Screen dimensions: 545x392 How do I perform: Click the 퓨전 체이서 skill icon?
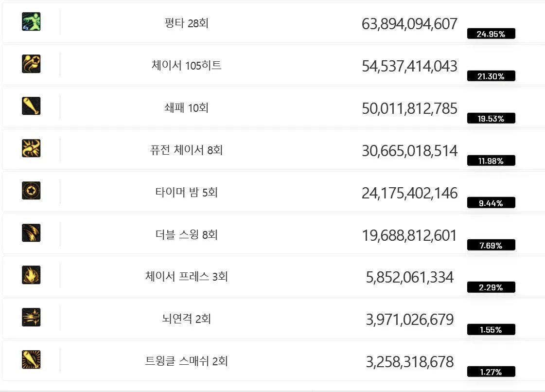tap(31, 148)
